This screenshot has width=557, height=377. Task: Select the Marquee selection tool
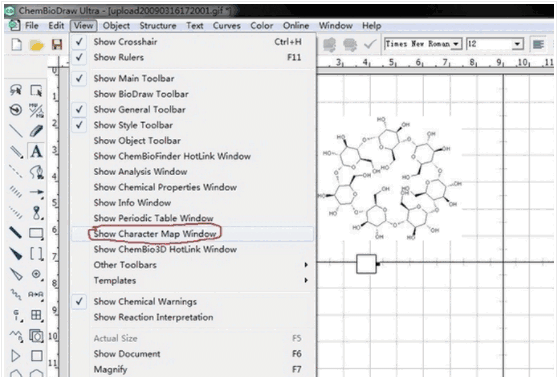coord(36,90)
